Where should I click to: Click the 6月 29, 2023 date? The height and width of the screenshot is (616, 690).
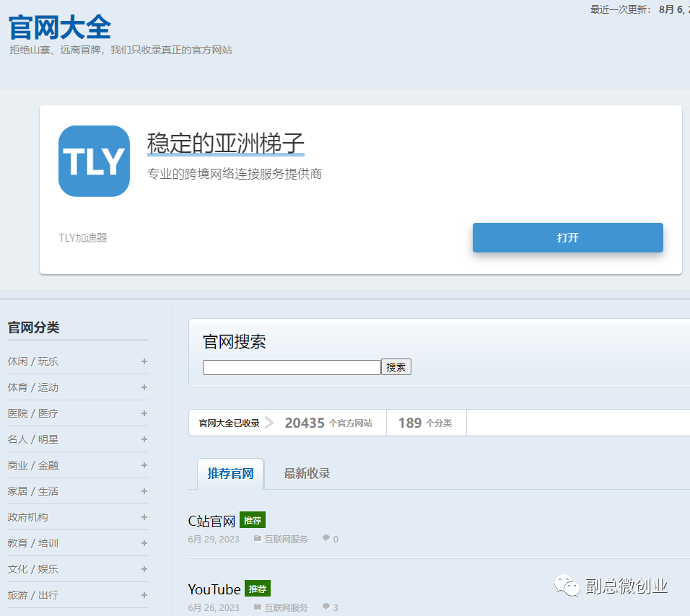pyautogui.click(x=214, y=539)
